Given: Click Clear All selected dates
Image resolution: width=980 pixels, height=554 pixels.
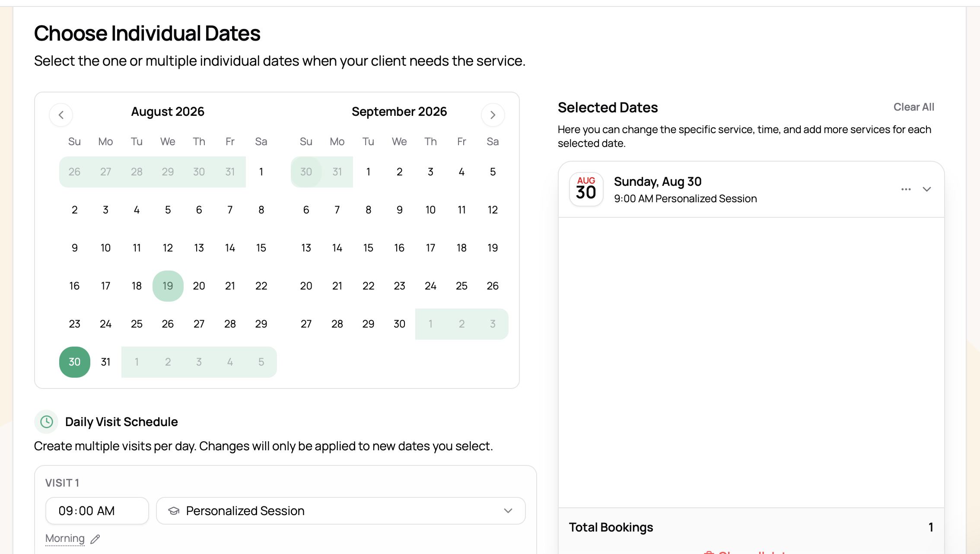Looking at the screenshot, I should [x=913, y=107].
